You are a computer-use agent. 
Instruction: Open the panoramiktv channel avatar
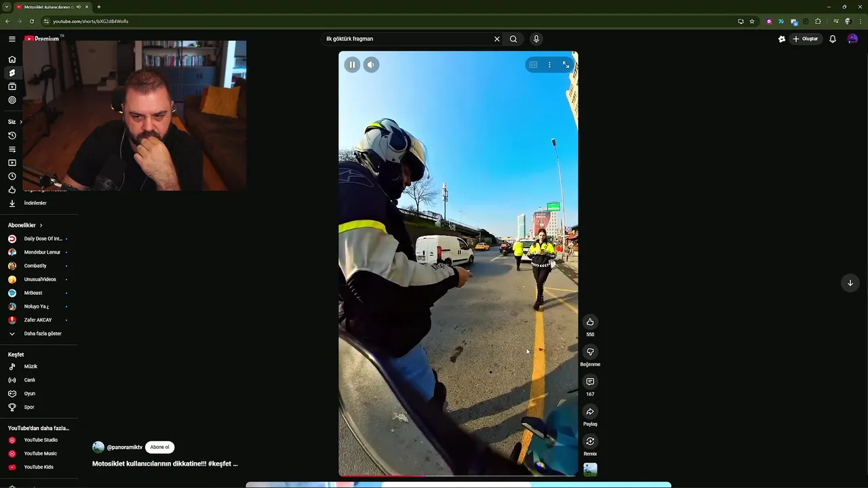coord(98,447)
